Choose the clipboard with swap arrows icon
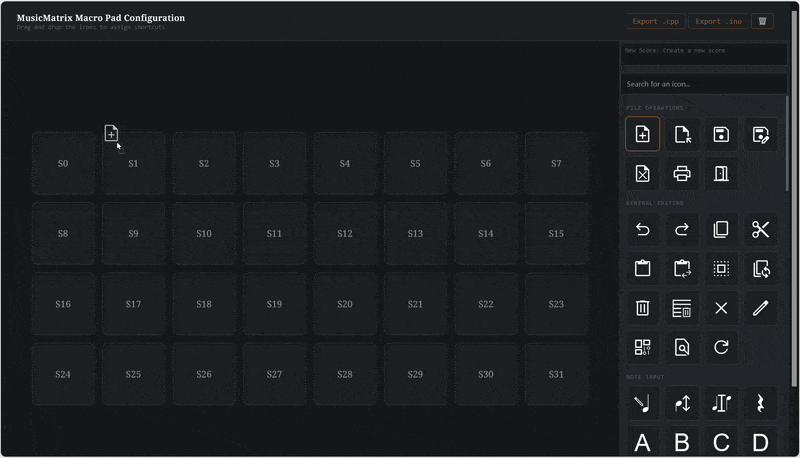The width and height of the screenshot is (800, 458). [x=682, y=268]
